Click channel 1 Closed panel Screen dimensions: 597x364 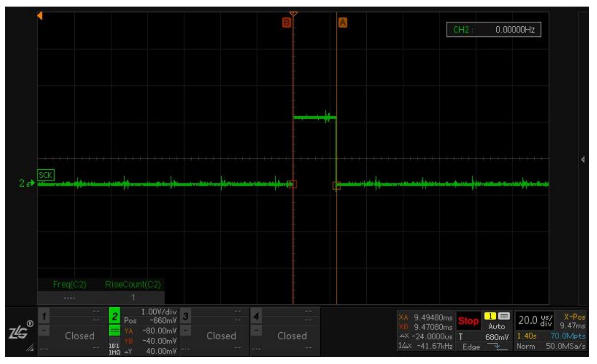[x=79, y=336]
